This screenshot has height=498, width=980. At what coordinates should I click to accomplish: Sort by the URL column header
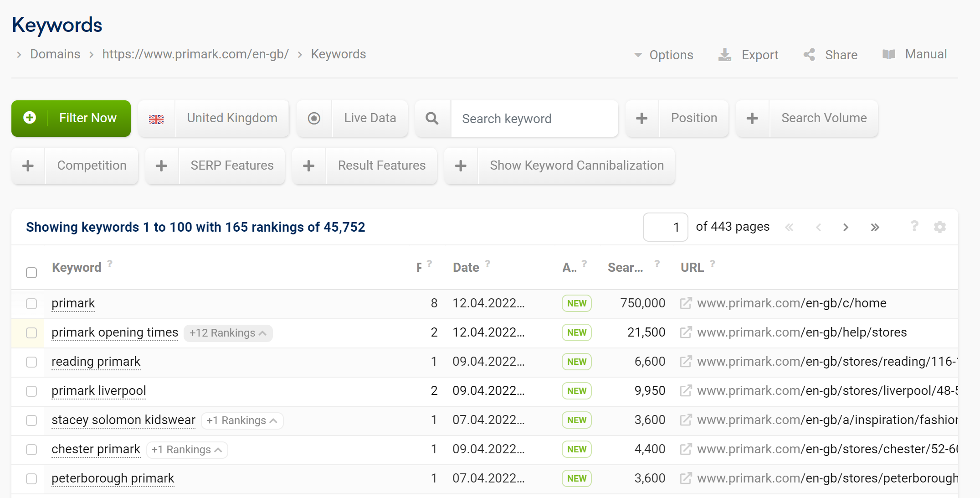(692, 268)
